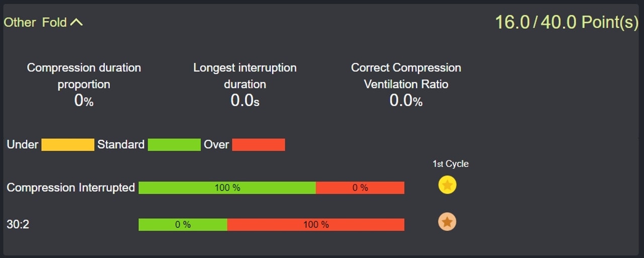Click the bronze star for 30:2 row
644x258 pixels.
[447, 221]
